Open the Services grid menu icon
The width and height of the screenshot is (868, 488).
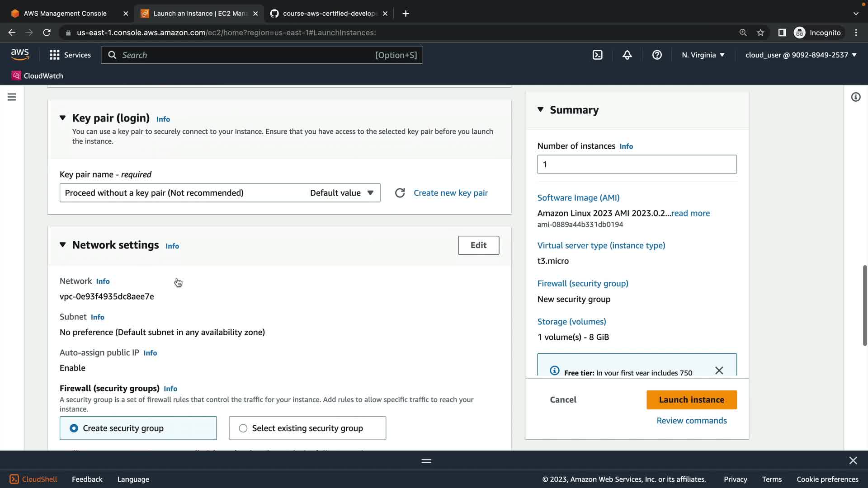pos(55,55)
